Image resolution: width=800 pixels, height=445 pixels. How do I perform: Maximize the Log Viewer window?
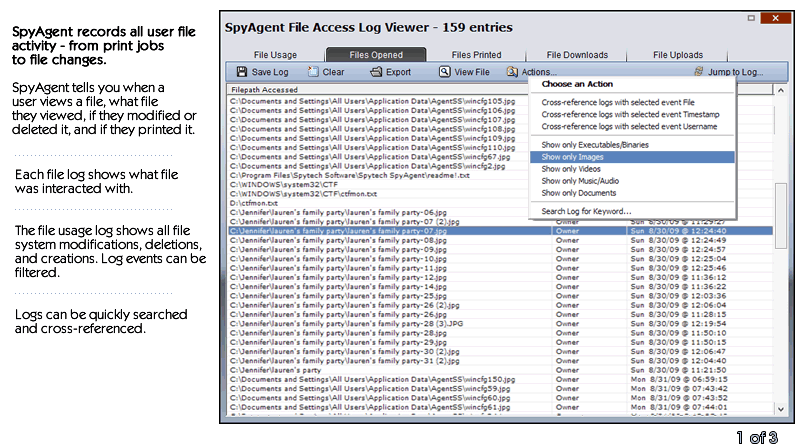[x=751, y=18]
